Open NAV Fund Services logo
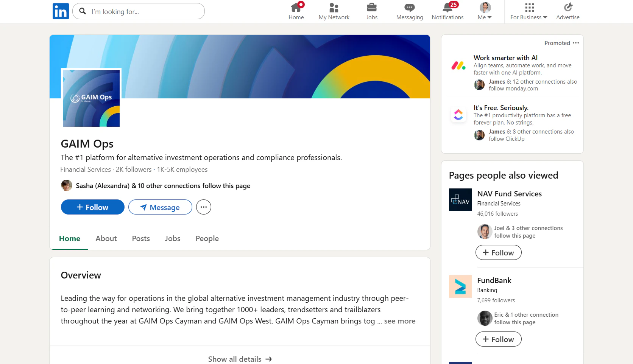This screenshot has height=364, width=633. pyautogui.click(x=460, y=200)
